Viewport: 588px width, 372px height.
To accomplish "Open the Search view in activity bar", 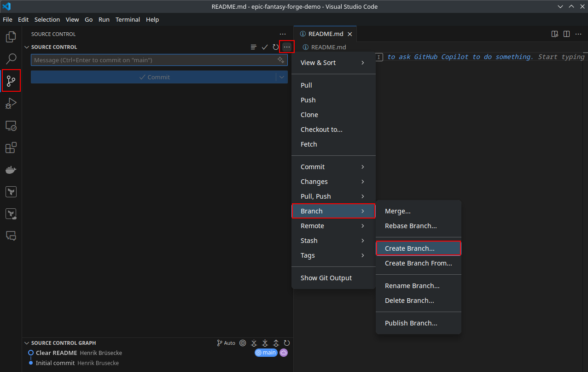I will [x=11, y=59].
